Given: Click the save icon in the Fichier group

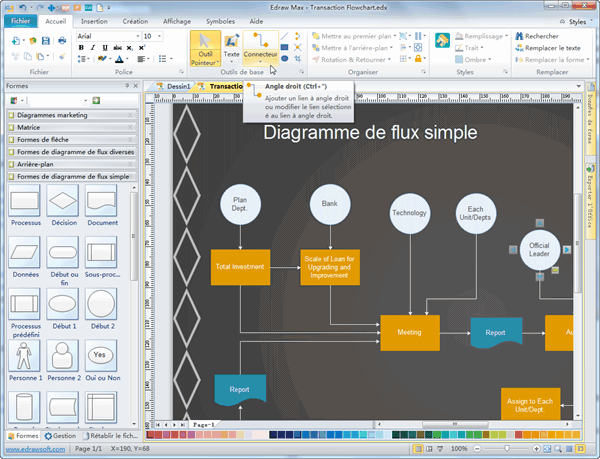Looking at the screenshot, I should pos(46,41).
